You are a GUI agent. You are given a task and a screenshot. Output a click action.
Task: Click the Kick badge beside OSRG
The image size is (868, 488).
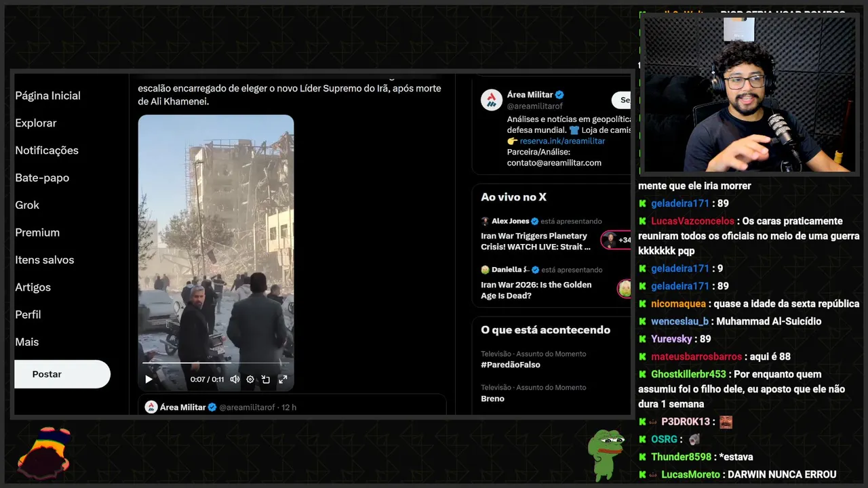642,439
